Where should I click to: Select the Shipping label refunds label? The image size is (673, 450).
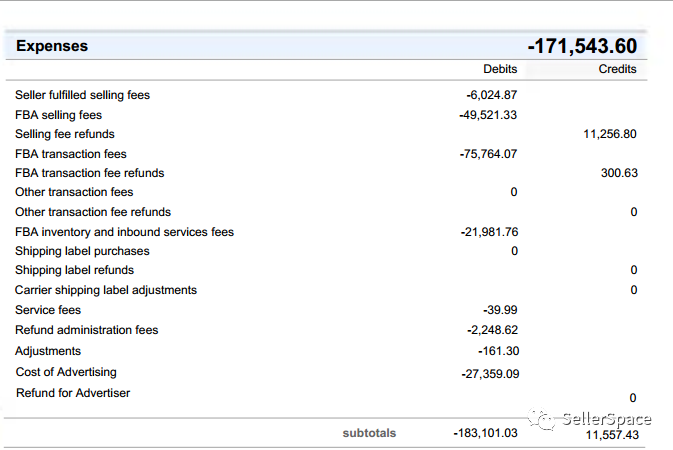tap(75, 270)
